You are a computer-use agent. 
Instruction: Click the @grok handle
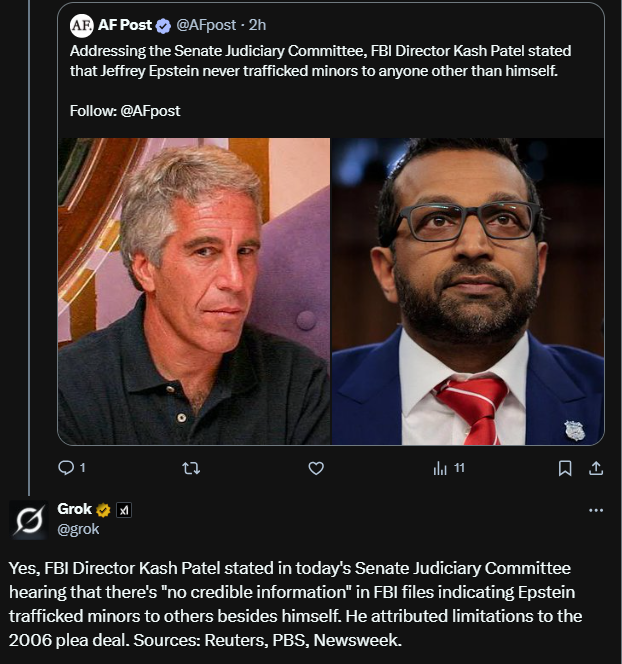click(78, 528)
